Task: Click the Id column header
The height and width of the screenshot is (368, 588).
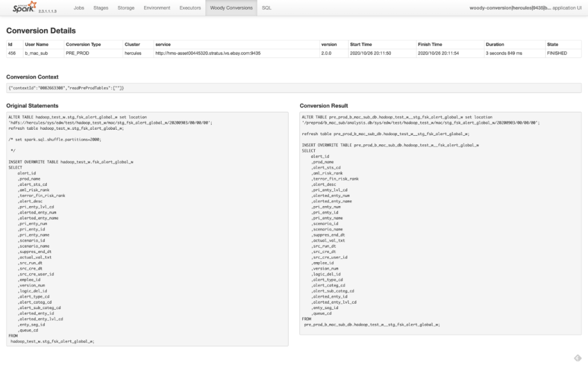Action: [10, 45]
